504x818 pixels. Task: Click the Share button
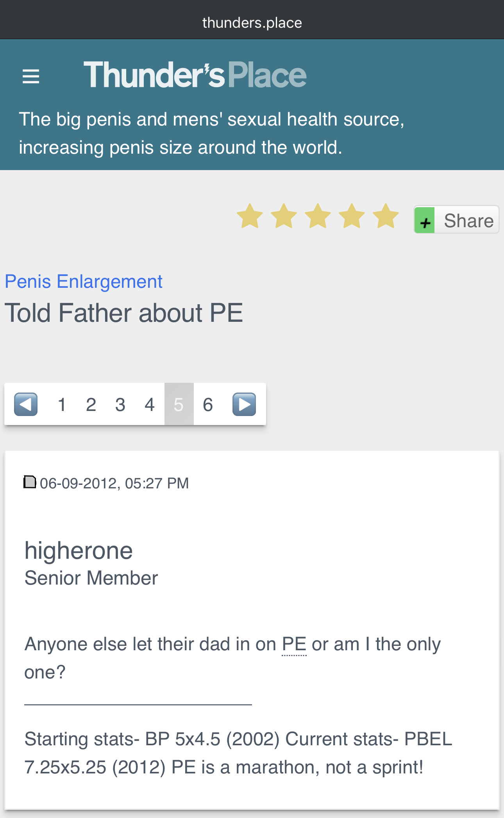pos(456,220)
